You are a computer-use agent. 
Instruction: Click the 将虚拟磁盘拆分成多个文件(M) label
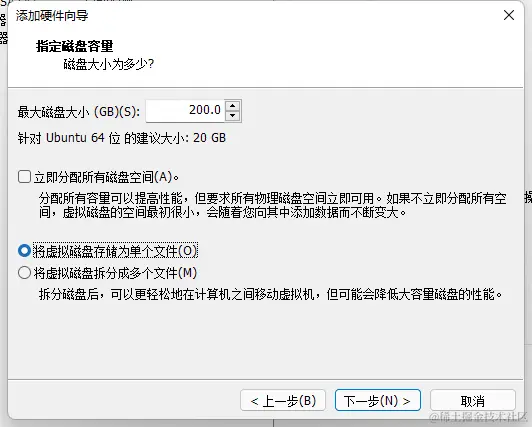tap(115, 273)
